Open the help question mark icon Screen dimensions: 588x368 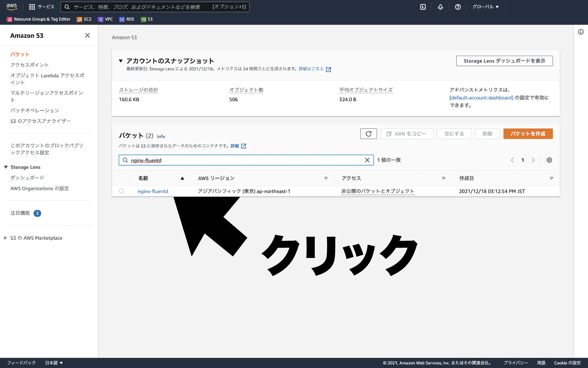click(x=458, y=7)
